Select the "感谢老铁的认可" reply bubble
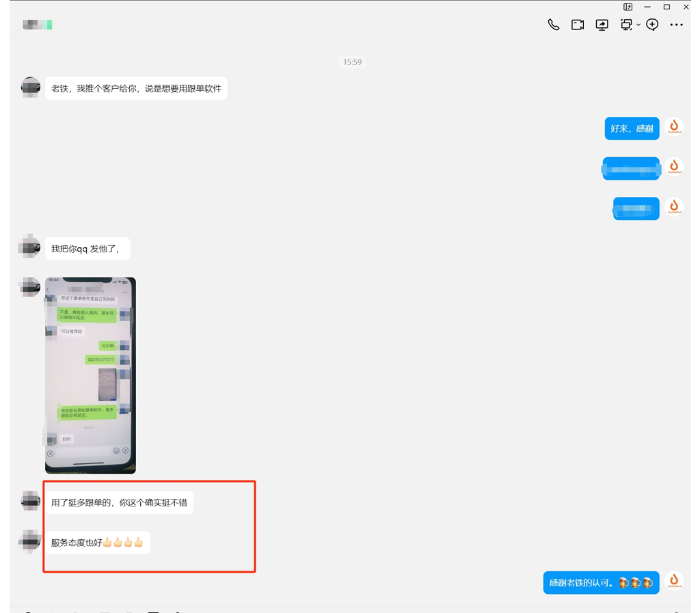 click(601, 583)
